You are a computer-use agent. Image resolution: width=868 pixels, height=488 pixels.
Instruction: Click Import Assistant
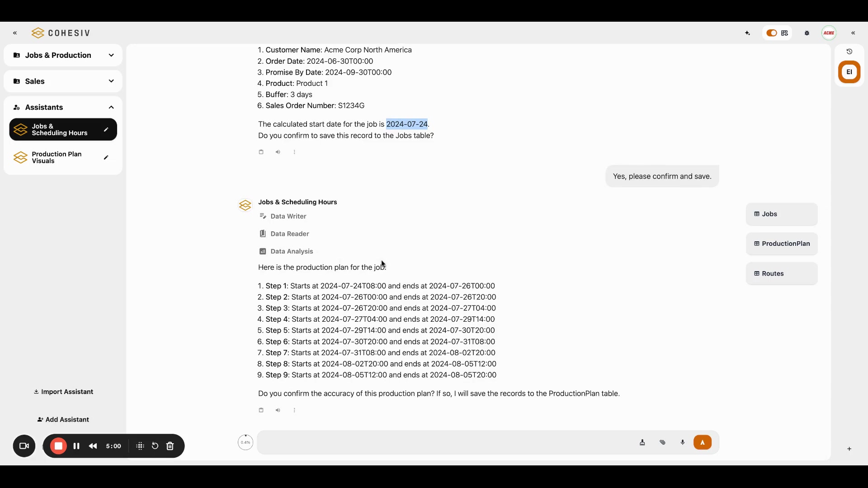pyautogui.click(x=63, y=392)
